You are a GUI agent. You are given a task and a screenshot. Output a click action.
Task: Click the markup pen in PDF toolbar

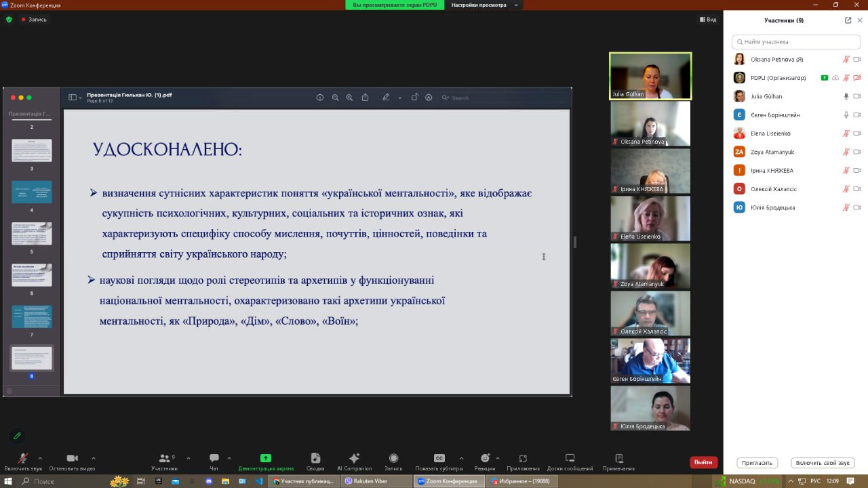386,98
